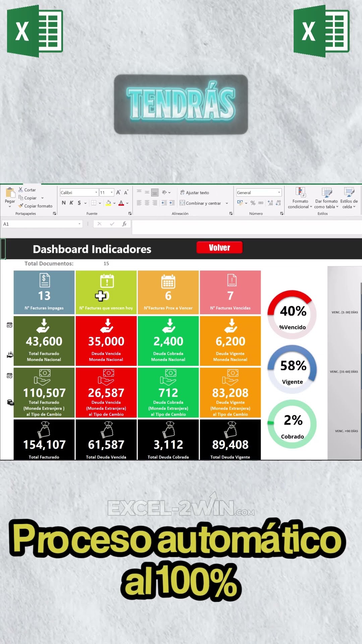Click the text orientation icon
Image resolution: width=362 pixels, height=644 pixels.
coord(164,192)
